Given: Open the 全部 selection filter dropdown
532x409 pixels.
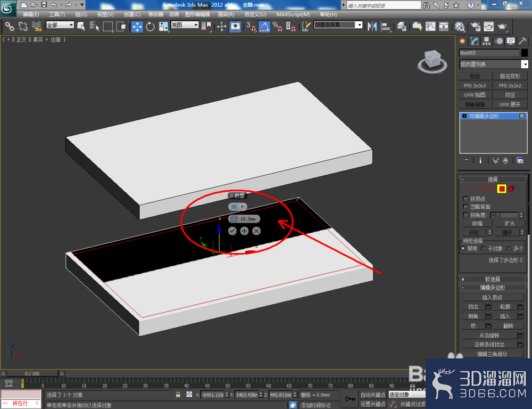Looking at the screenshot, I should tap(60, 25).
